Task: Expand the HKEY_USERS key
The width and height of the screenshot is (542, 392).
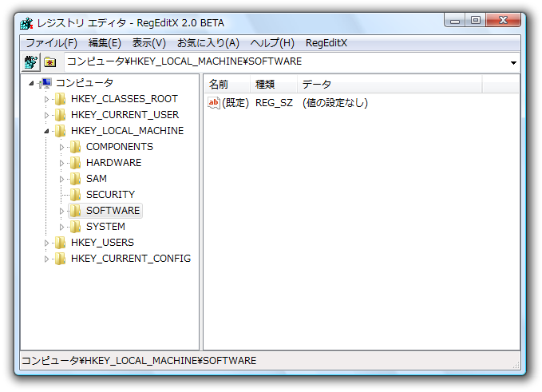Action: point(46,243)
